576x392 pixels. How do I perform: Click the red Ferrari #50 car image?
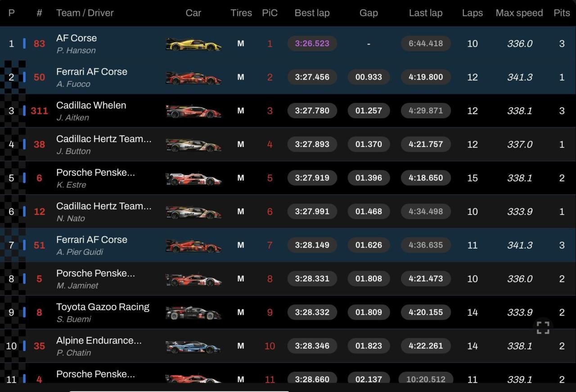pyautogui.click(x=193, y=78)
